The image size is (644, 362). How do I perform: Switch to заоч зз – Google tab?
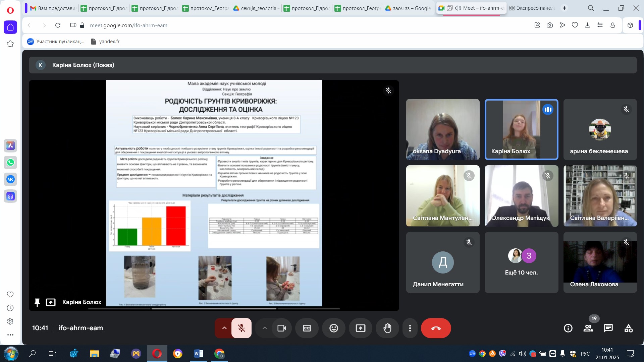pyautogui.click(x=408, y=8)
